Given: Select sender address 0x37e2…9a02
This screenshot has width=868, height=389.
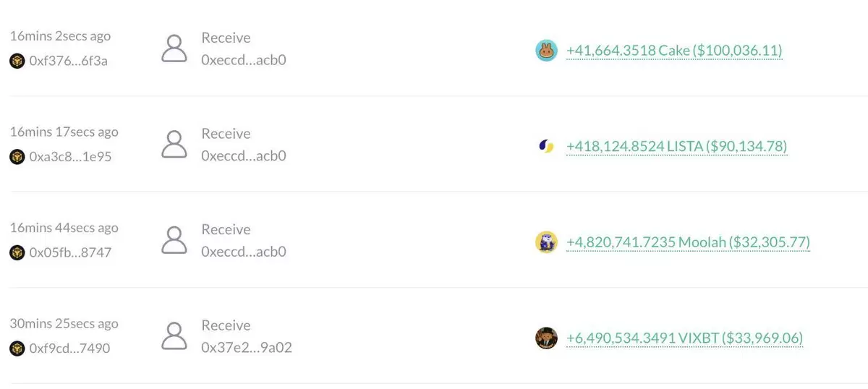Looking at the screenshot, I should [x=247, y=348].
